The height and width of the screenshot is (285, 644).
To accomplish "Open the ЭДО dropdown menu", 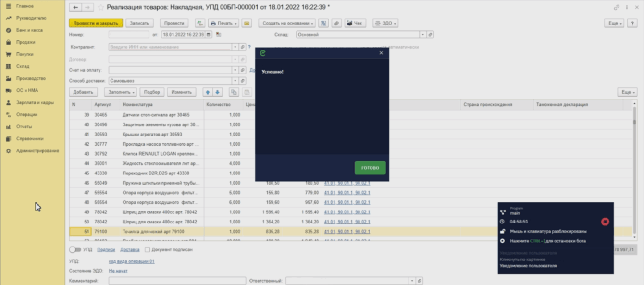I will click(x=385, y=23).
